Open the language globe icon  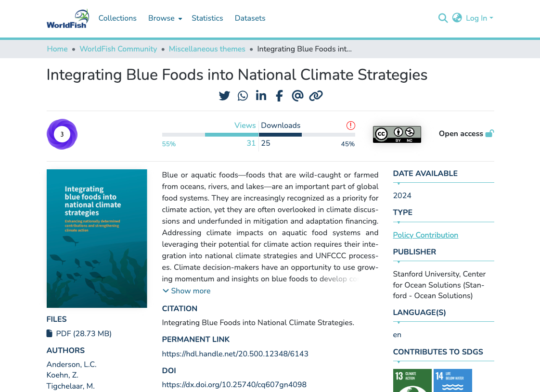coord(457,18)
